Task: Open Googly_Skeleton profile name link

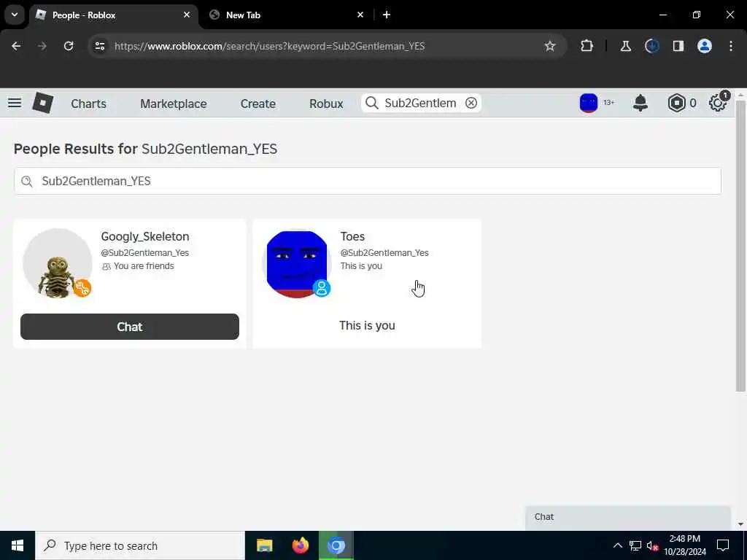Action: click(145, 236)
